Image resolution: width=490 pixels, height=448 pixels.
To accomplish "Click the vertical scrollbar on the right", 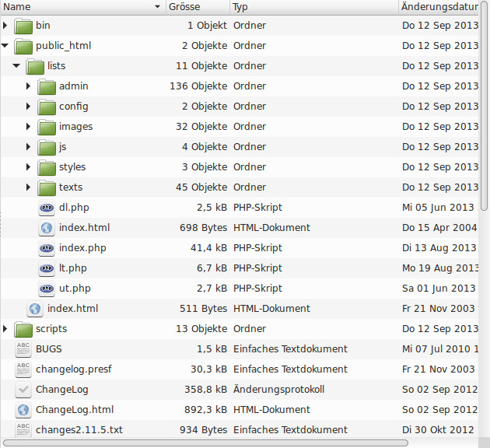I will click(x=485, y=107).
